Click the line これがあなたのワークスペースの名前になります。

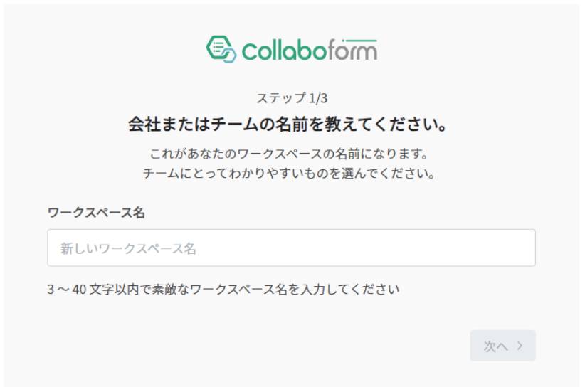290,154
